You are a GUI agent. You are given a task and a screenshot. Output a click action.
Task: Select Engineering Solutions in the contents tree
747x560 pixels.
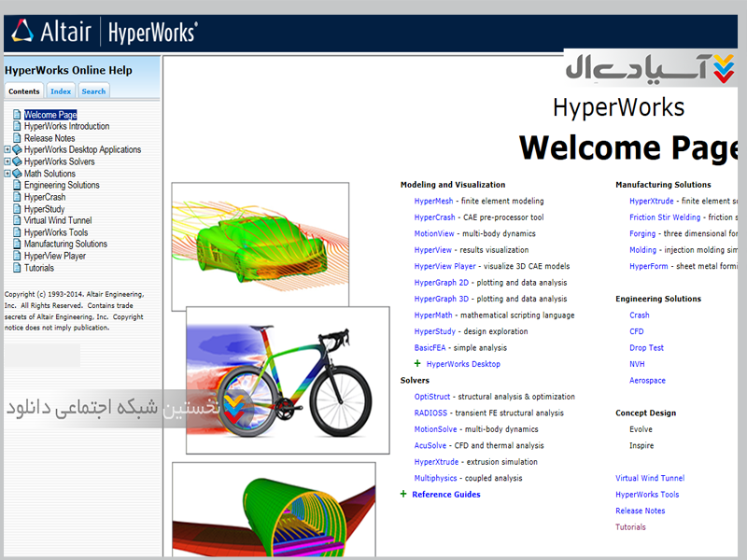click(x=62, y=185)
